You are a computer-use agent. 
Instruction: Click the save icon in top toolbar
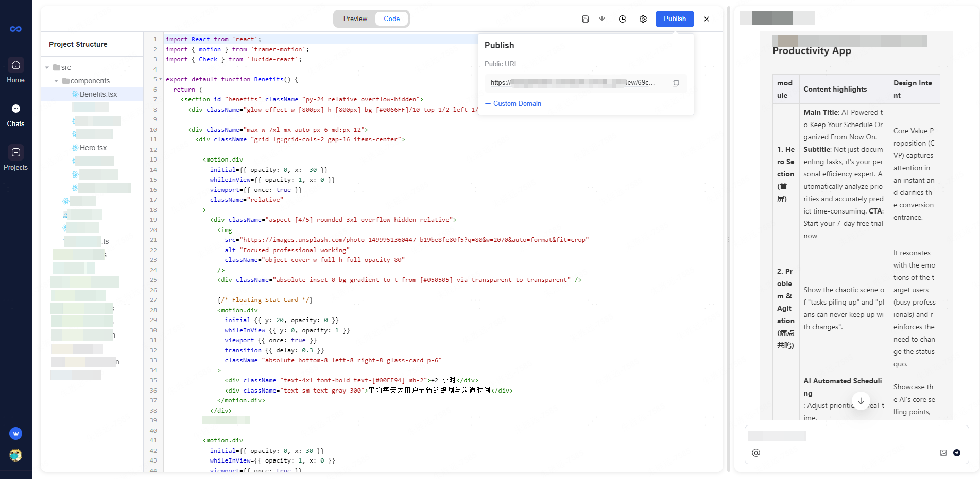point(585,19)
